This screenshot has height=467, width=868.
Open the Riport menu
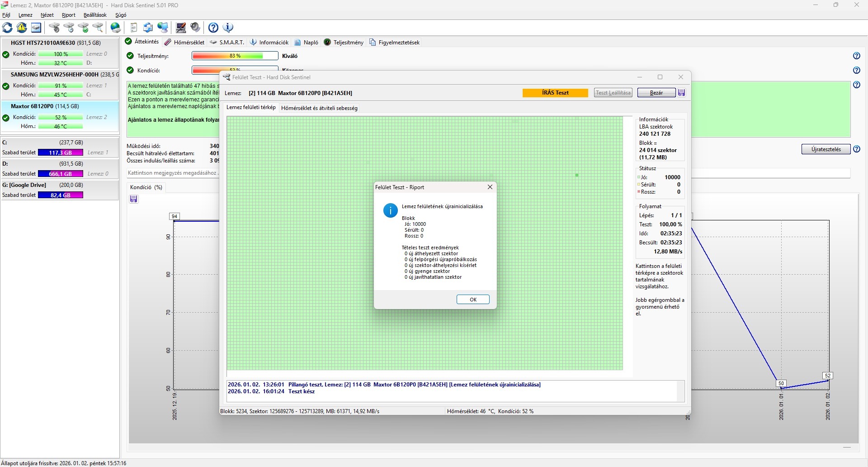[x=69, y=15]
